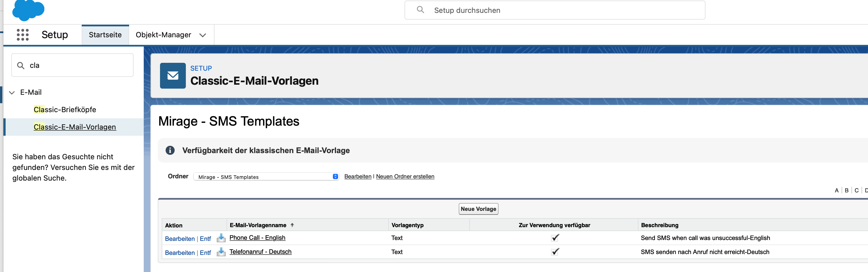Click the magnifier in Setup durchsuchen

click(x=420, y=10)
